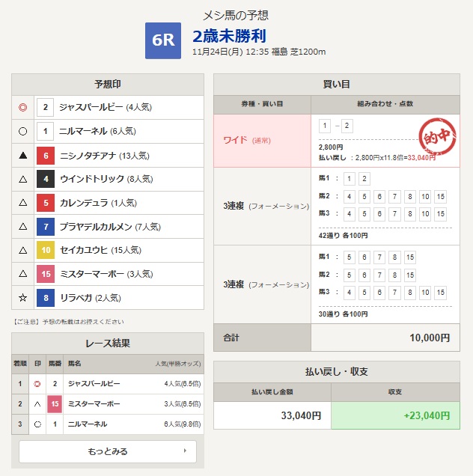Click the ◎ mark beside ジャスパールビー in 予想印
This screenshot has width=473, height=476.
point(22,108)
